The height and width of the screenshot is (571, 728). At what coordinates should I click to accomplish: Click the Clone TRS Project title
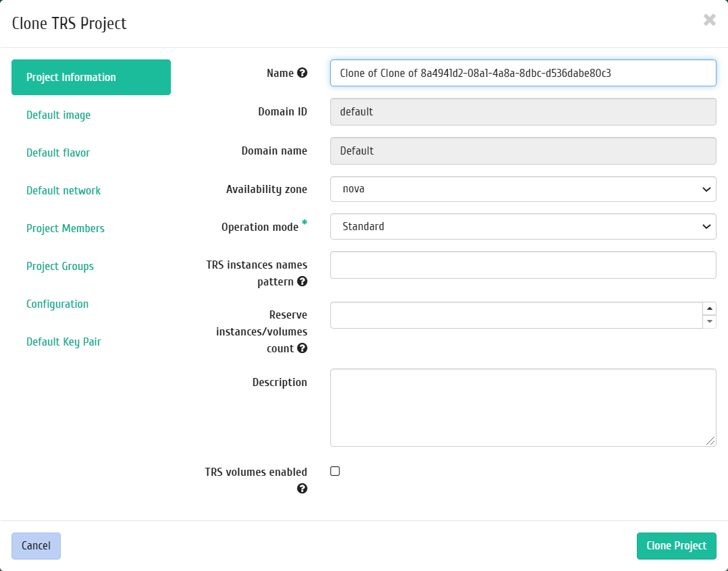[x=69, y=23]
